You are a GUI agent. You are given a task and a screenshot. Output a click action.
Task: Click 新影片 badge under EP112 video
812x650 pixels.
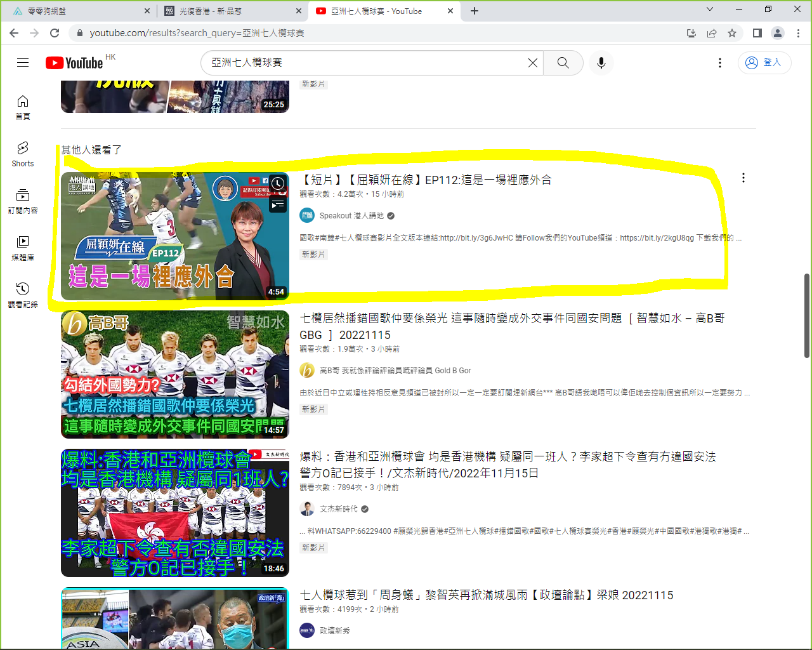tap(313, 254)
